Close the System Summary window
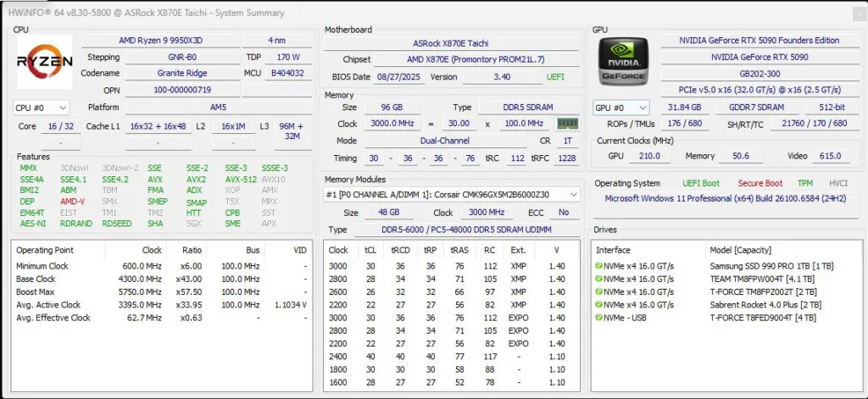This screenshot has width=868, height=399. 860,13
